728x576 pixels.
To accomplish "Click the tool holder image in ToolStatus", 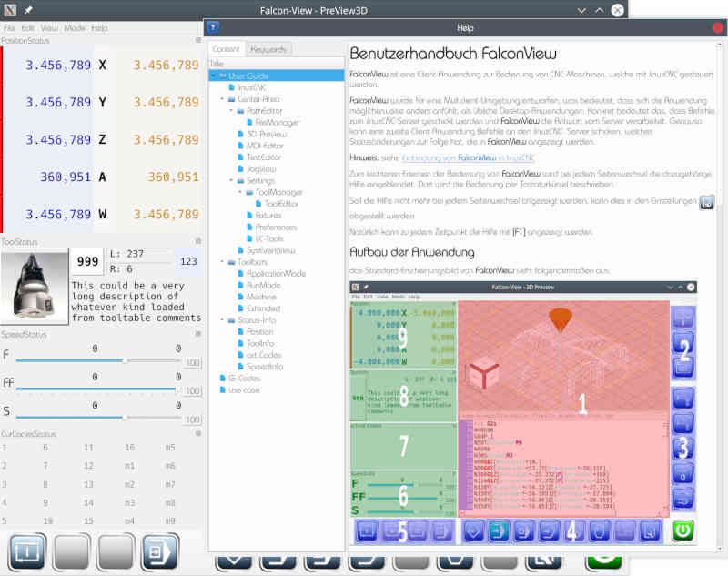I will point(35,287).
